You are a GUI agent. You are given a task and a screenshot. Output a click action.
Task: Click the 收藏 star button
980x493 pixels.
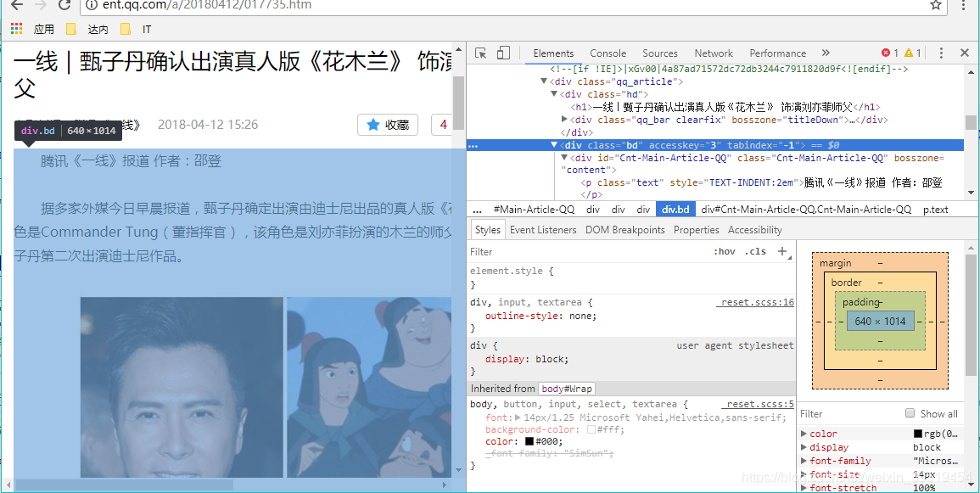[388, 125]
